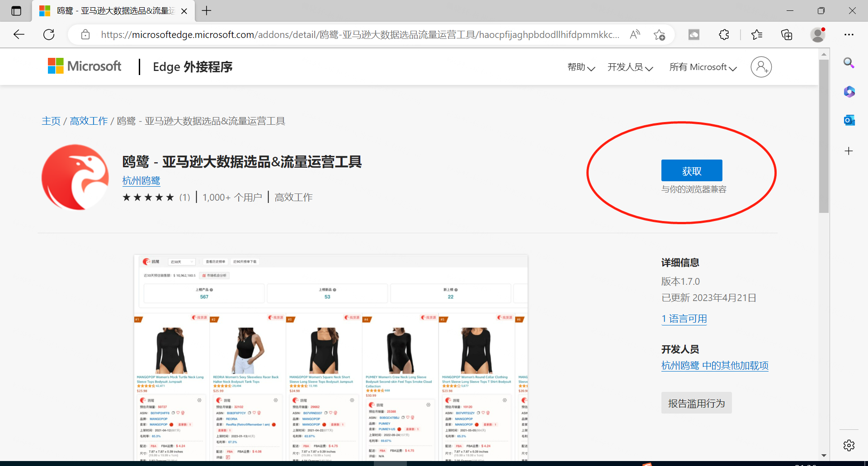Activate the Read aloud icon
The image size is (868, 466).
point(635,34)
